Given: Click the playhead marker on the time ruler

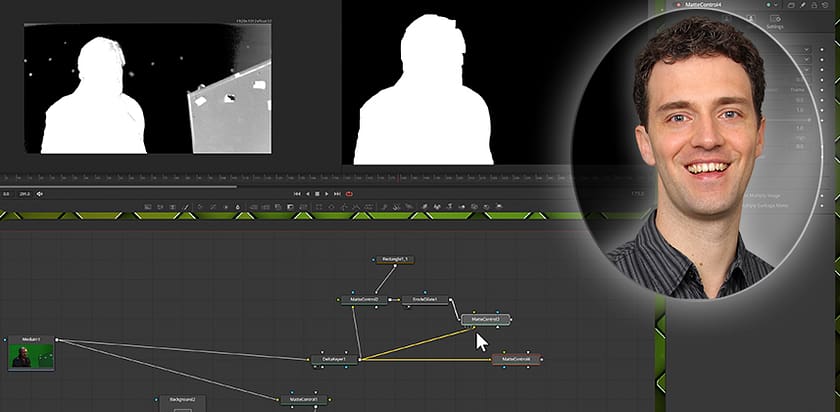Looking at the screenshot, I should [x=399, y=177].
